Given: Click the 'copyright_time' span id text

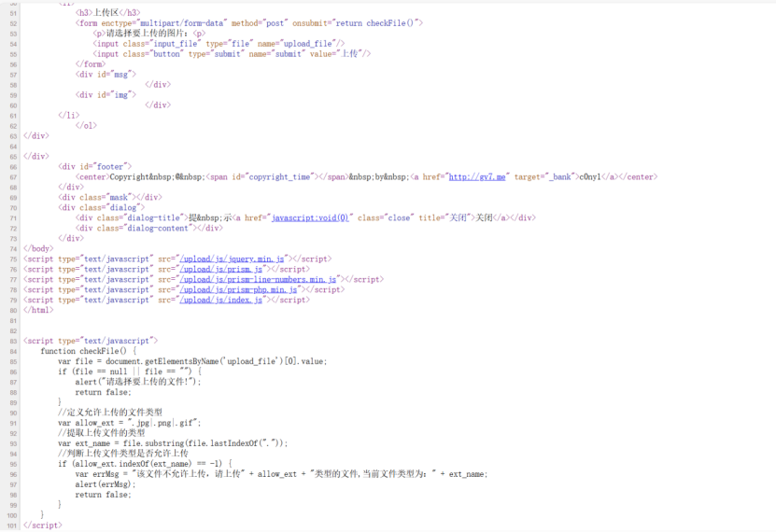Looking at the screenshot, I should [279, 177].
